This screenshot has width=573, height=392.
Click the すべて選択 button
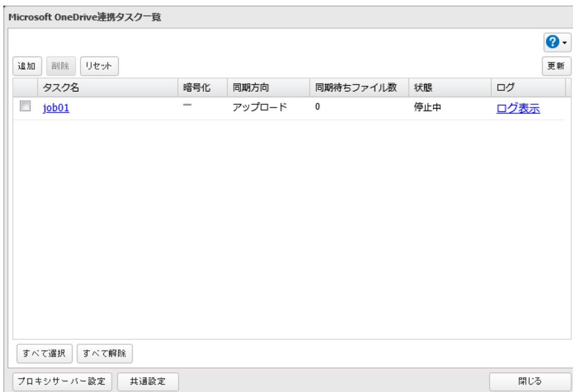point(44,353)
